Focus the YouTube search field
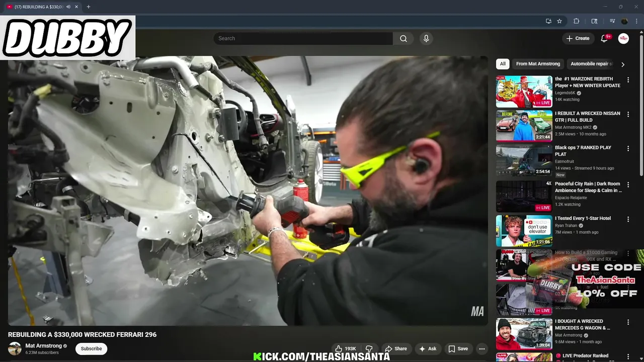Image resolution: width=644 pixels, height=362 pixels. [x=303, y=38]
